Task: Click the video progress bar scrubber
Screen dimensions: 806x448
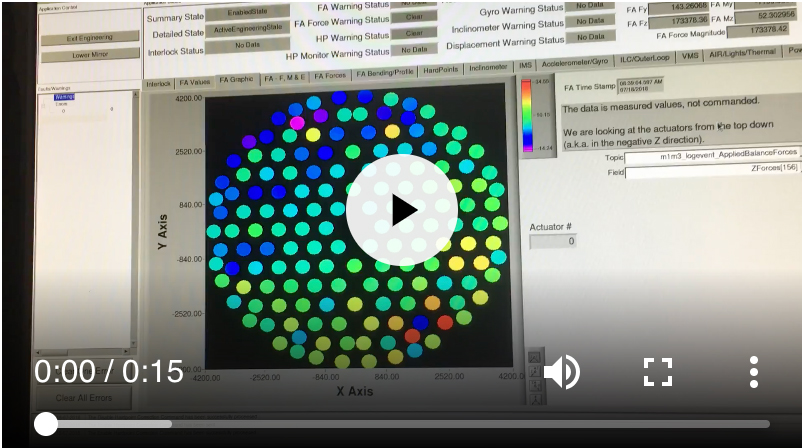Action: 46,423
